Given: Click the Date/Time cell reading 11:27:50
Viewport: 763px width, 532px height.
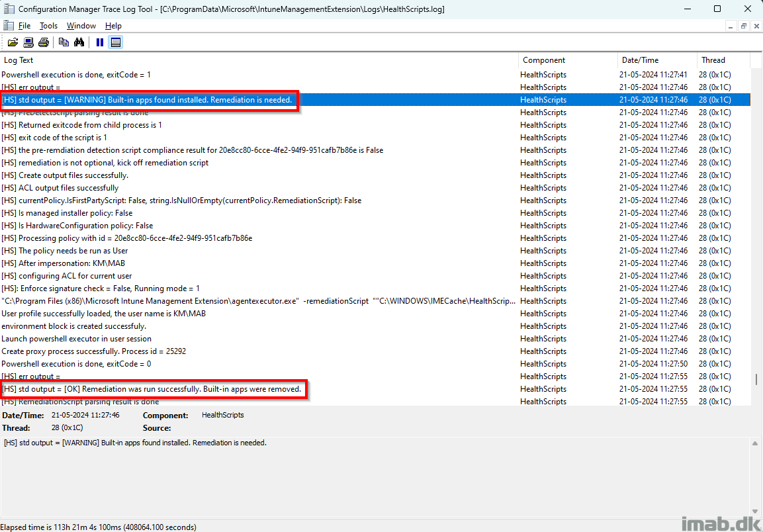Looking at the screenshot, I should click(654, 364).
